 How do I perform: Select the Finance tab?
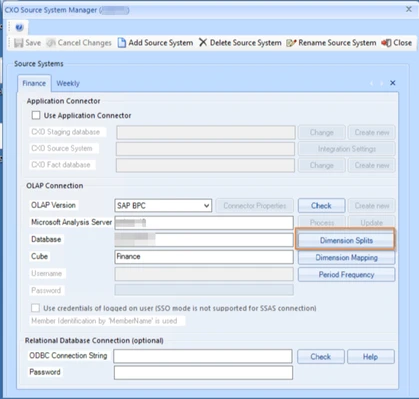tap(34, 83)
